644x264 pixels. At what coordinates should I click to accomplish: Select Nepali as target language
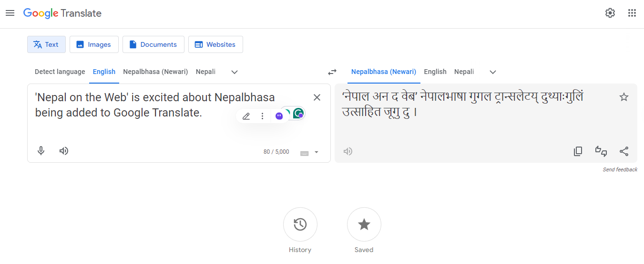(x=464, y=72)
